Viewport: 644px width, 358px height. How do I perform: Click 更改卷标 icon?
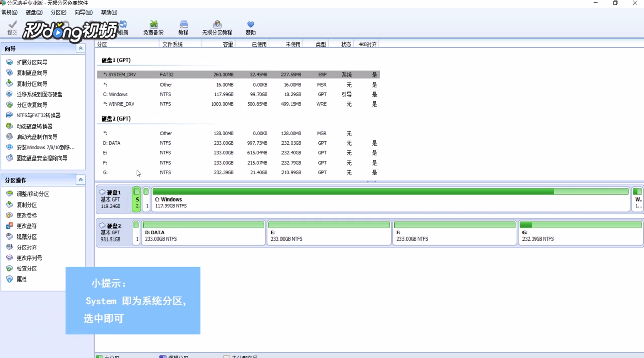coord(9,215)
